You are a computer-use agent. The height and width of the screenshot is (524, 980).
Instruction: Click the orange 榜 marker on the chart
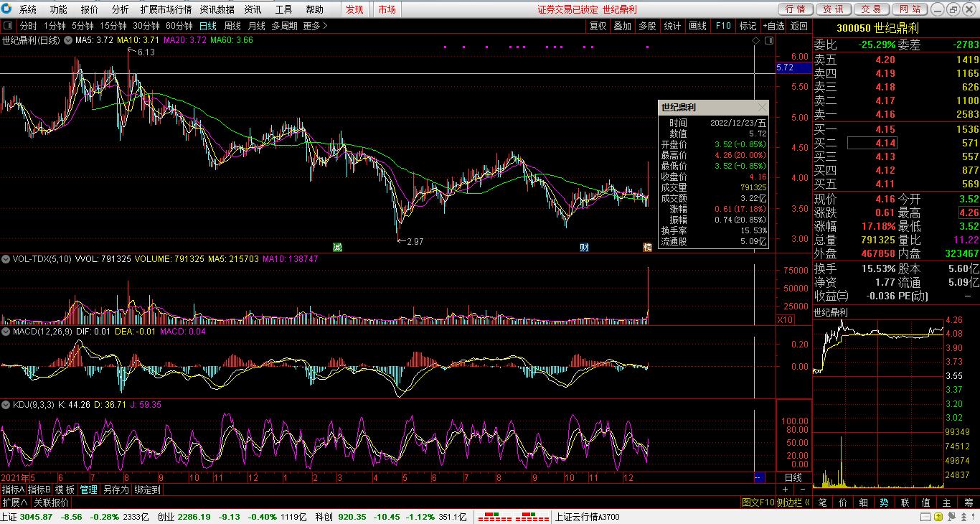point(647,248)
